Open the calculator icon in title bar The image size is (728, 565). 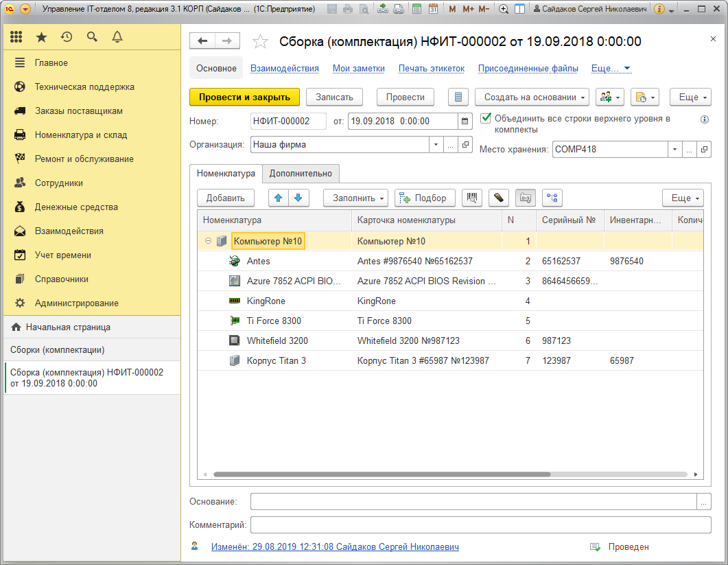tap(417, 9)
